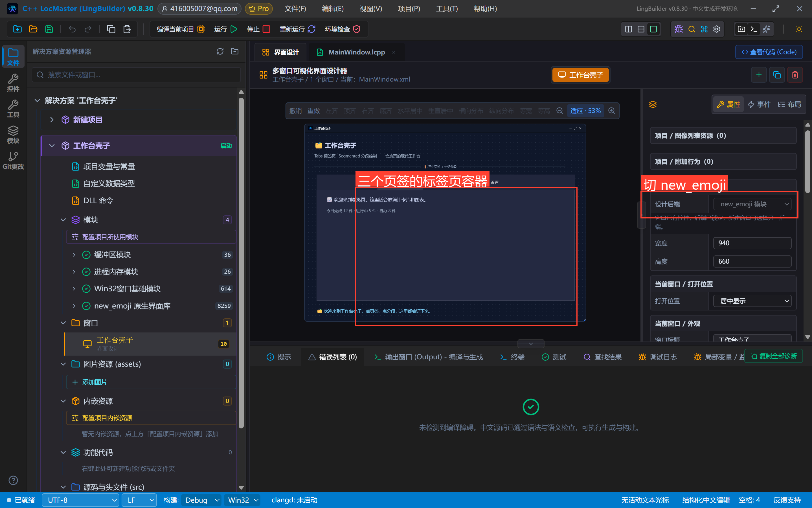Open the 打开位置 居中显示 dropdown
Screen dimensions: 812x508
pos(752,301)
